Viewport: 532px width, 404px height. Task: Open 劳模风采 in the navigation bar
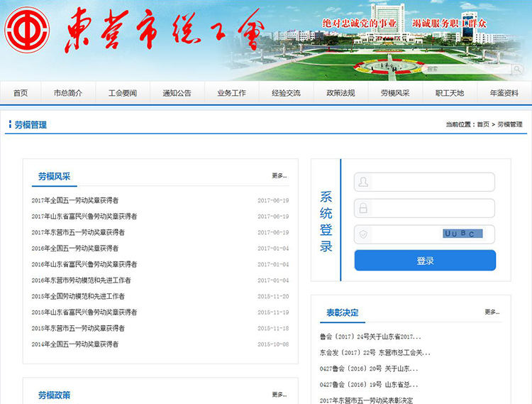(395, 93)
